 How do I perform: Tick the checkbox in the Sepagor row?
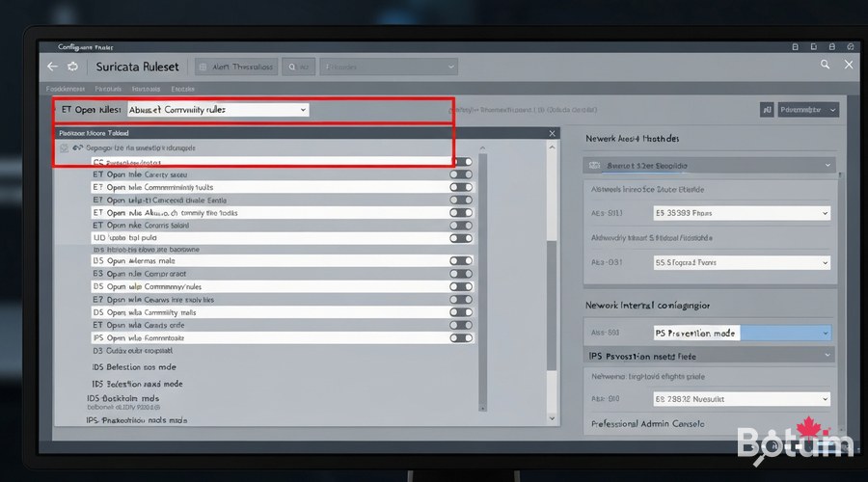coord(64,147)
